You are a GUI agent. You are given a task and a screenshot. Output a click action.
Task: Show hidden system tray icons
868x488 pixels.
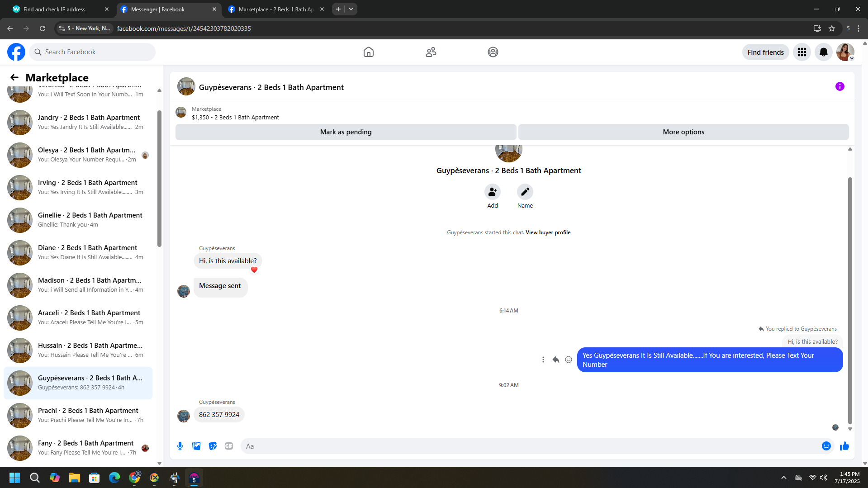[784, 478]
